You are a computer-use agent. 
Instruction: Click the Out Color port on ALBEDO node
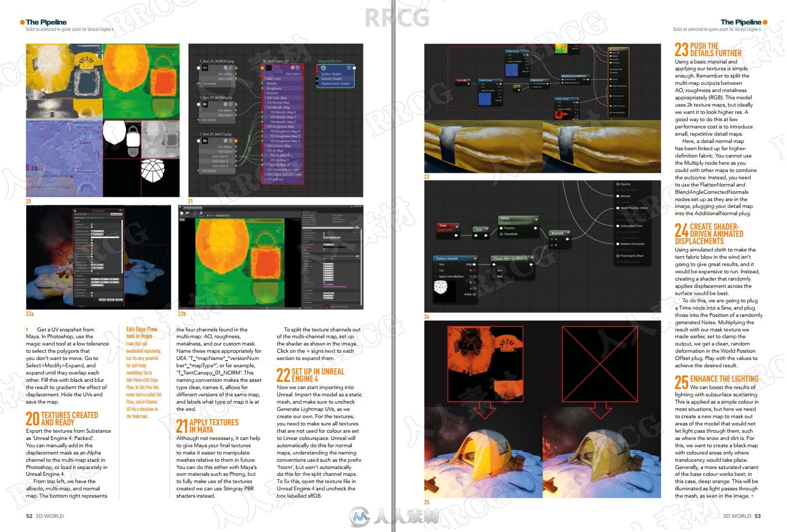(236, 78)
